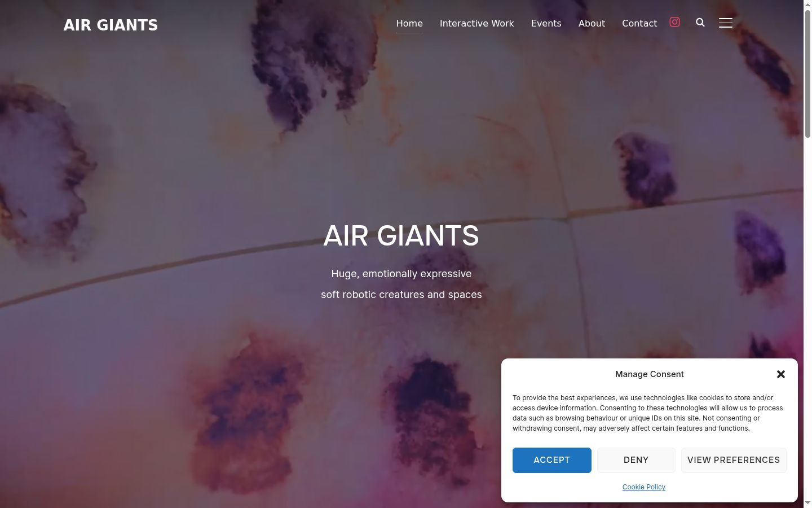
Task: Open the About menu item
Action: pos(592,23)
